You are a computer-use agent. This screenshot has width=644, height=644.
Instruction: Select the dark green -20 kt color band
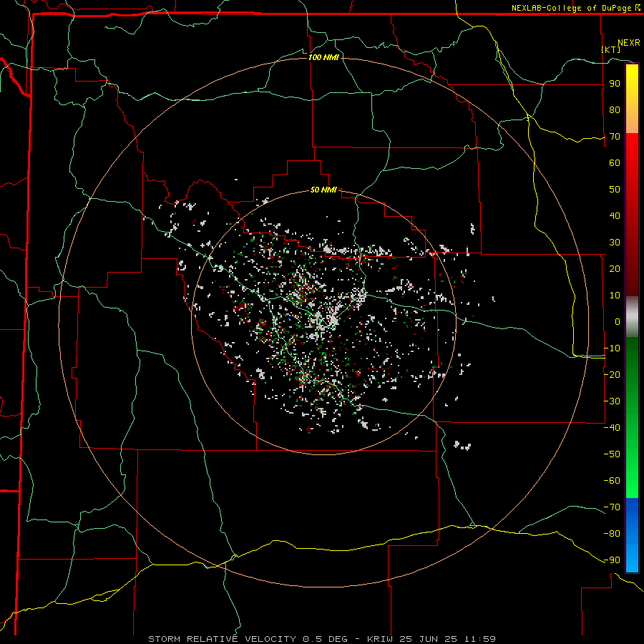(x=632, y=374)
